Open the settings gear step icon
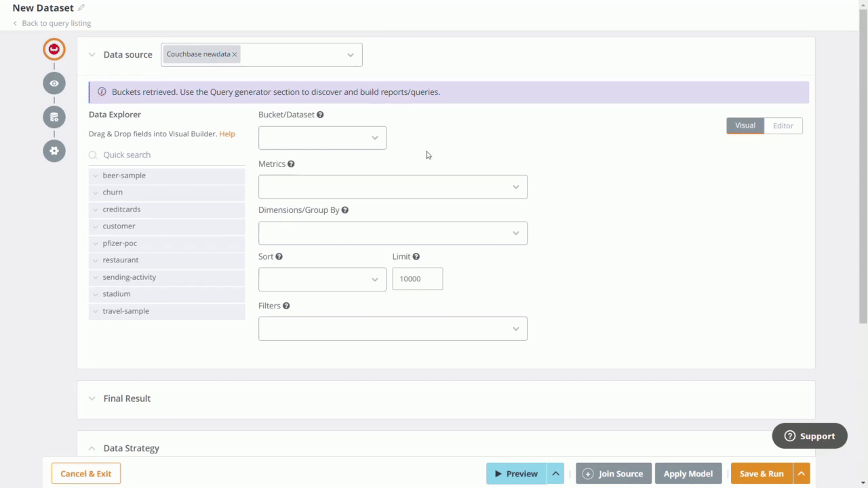 [54, 150]
